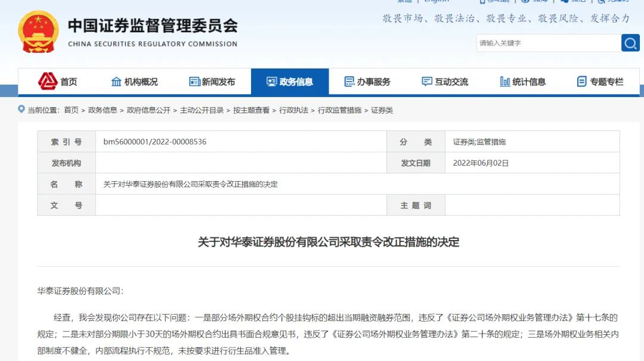Open the 互动交流 navigation tab
The width and height of the screenshot is (644, 361).
pyautogui.click(x=445, y=82)
